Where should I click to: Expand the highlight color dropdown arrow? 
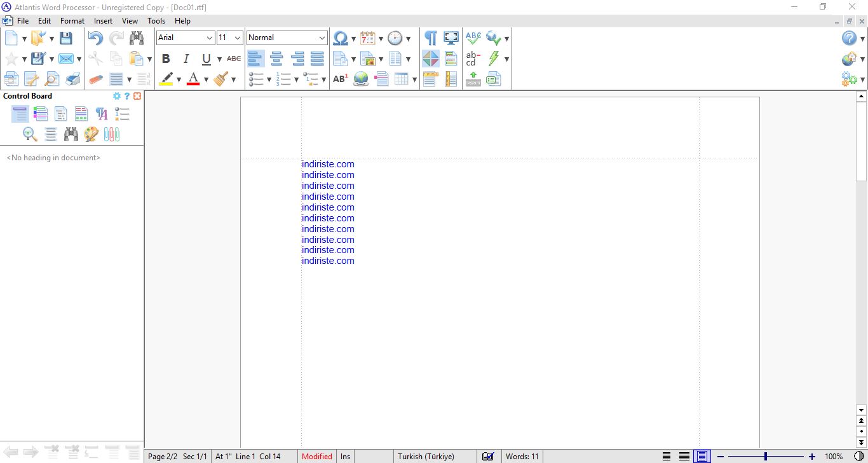tap(179, 79)
